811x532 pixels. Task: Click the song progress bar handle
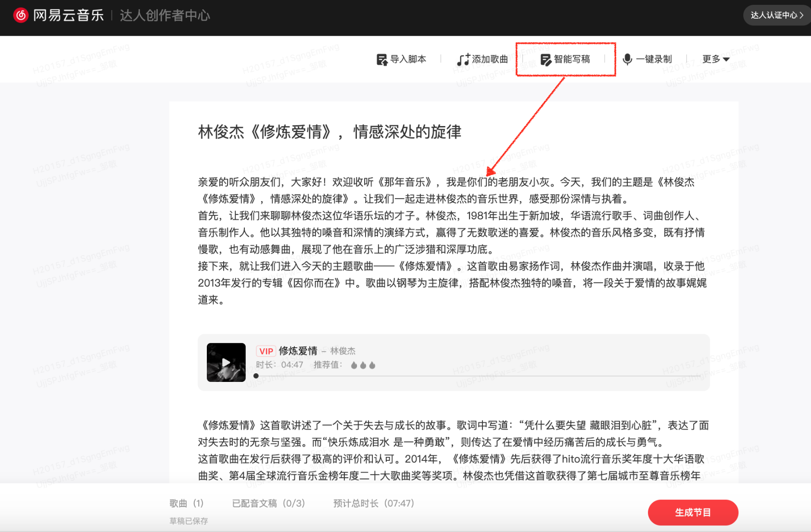point(256,376)
